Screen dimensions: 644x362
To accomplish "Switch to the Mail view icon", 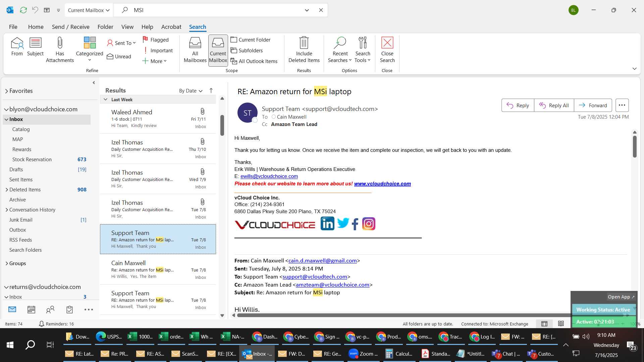I will tap(12, 309).
